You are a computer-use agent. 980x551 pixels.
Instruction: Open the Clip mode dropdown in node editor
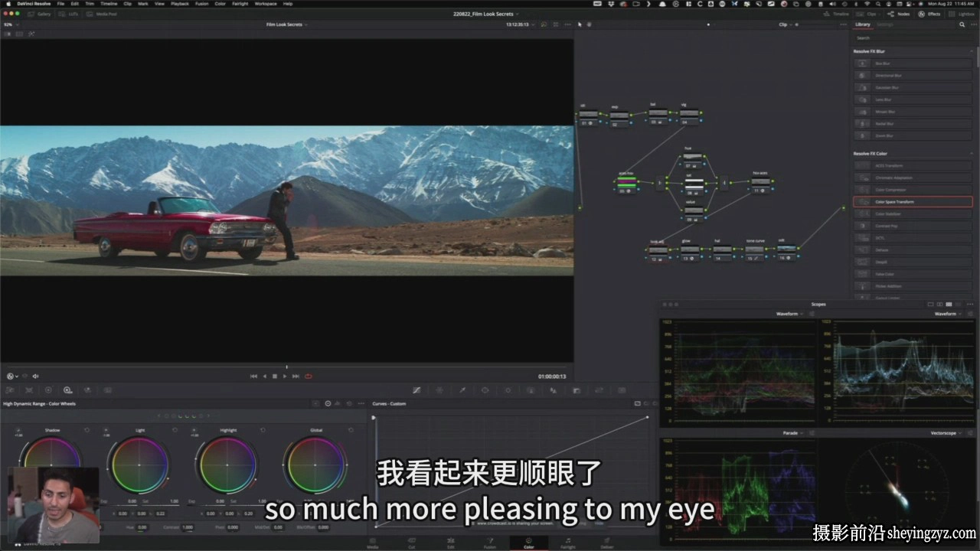[785, 24]
